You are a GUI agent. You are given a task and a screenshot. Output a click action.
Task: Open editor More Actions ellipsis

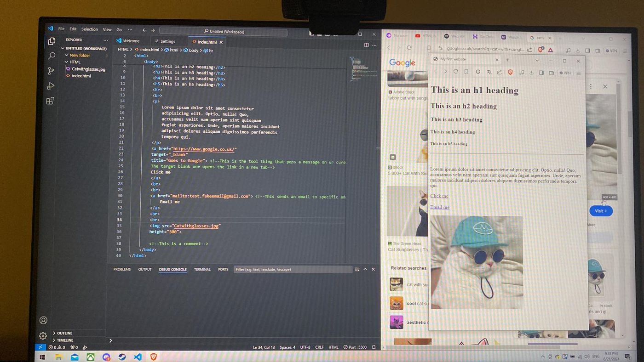tap(374, 45)
